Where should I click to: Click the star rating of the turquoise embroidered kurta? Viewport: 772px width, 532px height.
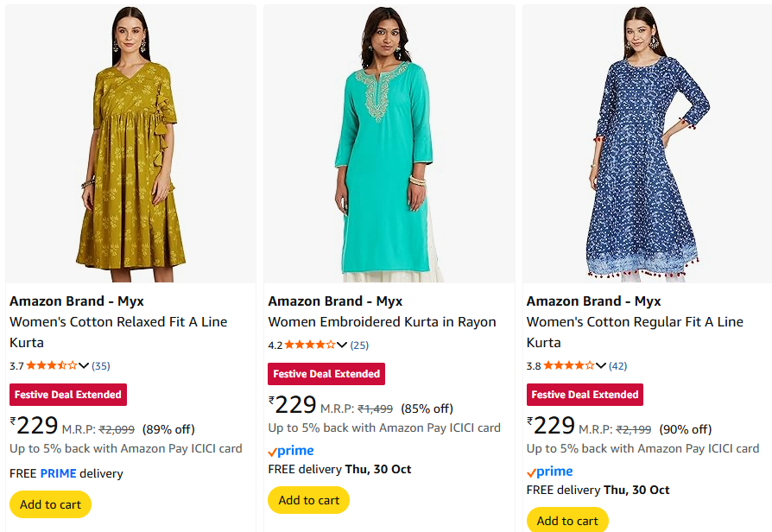310,345
